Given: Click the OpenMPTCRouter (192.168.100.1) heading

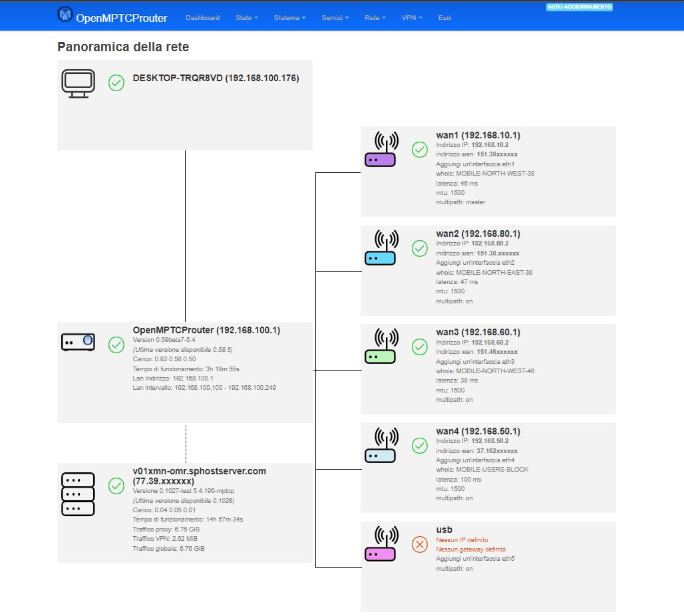Looking at the screenshot, I should [x=206, y=330].
